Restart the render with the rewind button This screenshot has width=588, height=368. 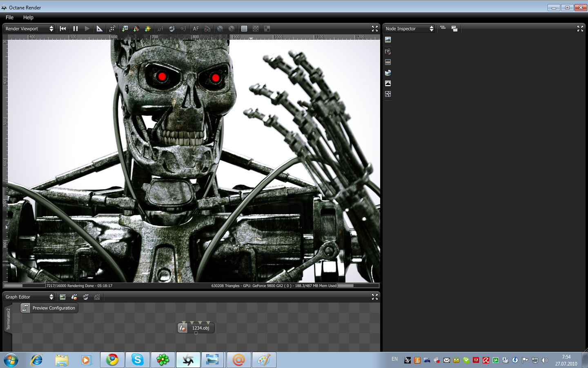[63, 29]
